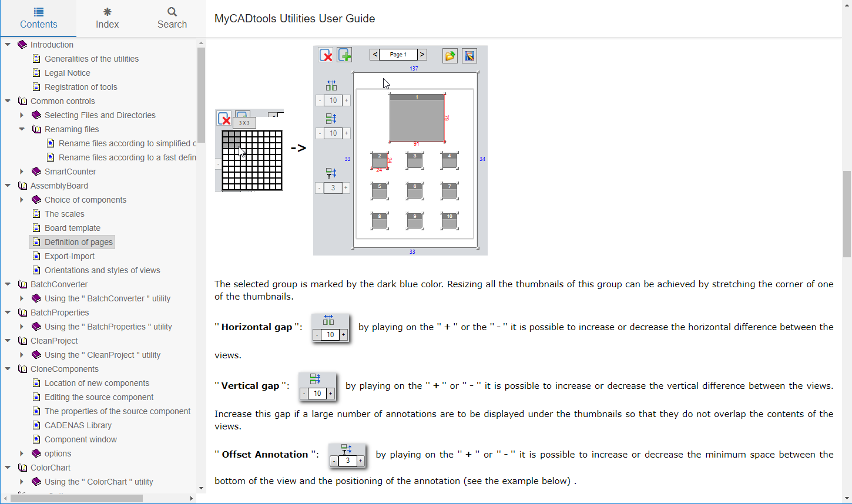
Task: Click previous page arrow in illustration
Action: tap(375, 55)
